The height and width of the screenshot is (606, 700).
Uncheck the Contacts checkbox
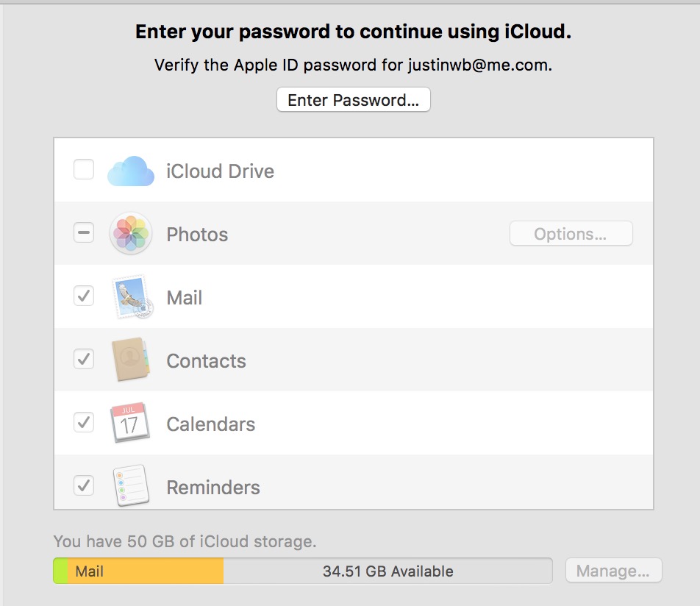(84, 360)
